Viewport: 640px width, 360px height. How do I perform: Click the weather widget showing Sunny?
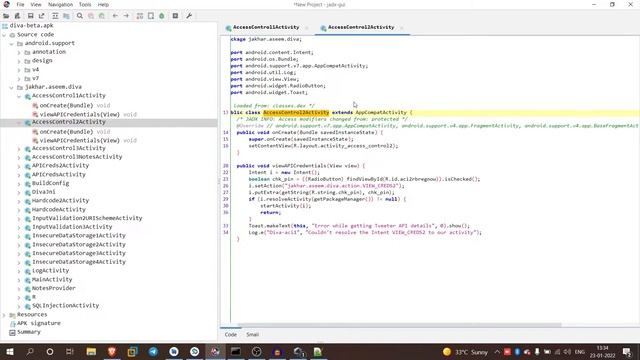point(465,352)
